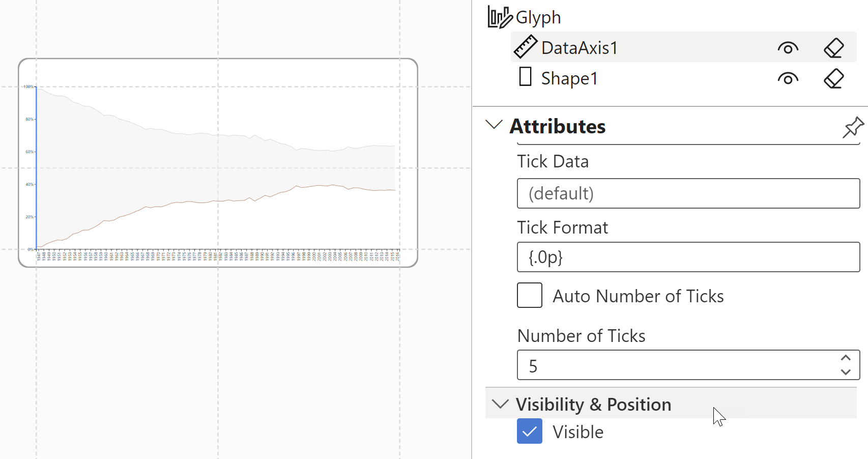Click the Shape1 rectangle icon
Screen dimensions: 868x459
coord(525,77)
